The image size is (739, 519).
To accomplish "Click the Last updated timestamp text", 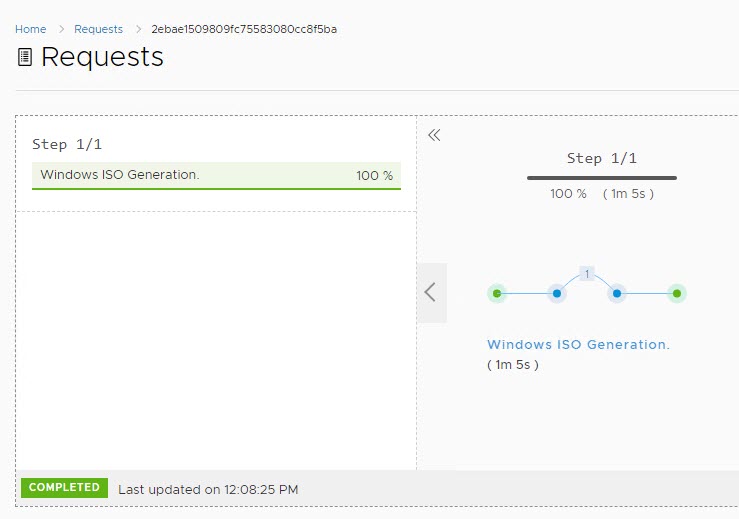I will coord(208,490).
